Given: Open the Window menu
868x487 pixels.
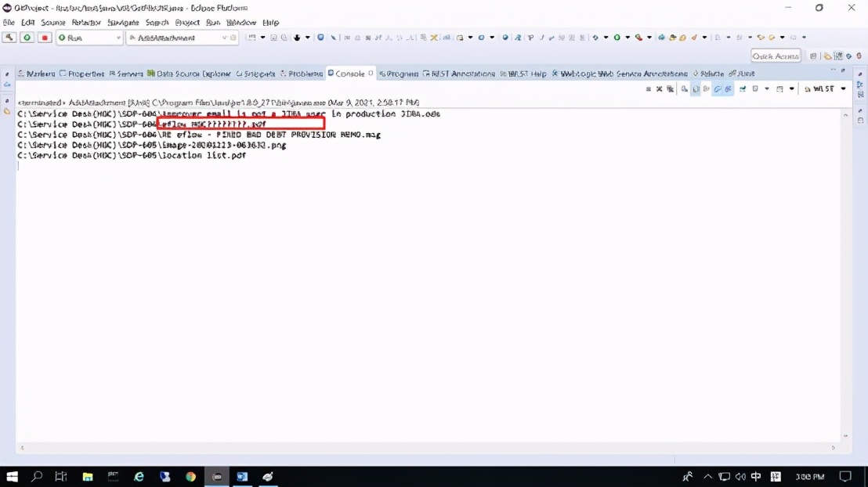Looking at the screenshot, I should pos(241,23).
